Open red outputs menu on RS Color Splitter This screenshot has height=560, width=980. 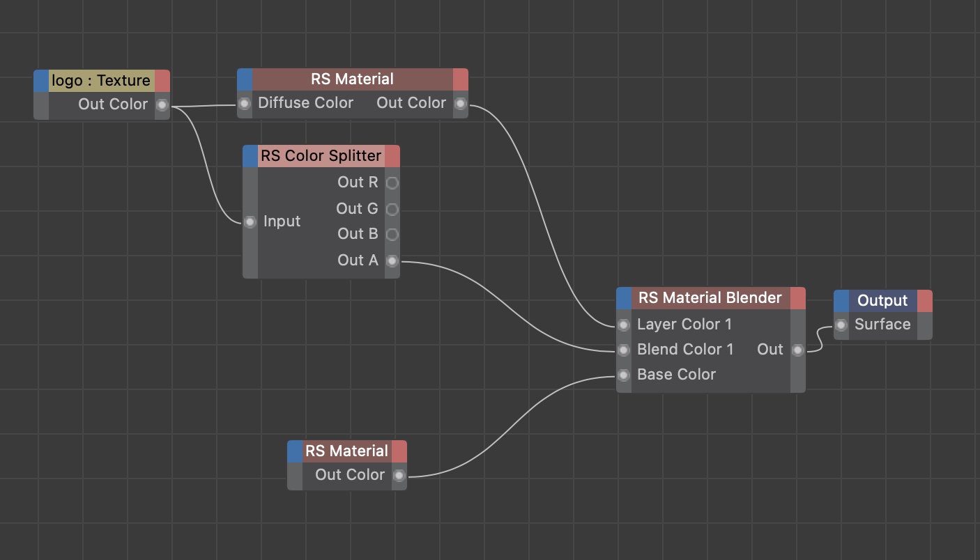click(x=392, y=156)
